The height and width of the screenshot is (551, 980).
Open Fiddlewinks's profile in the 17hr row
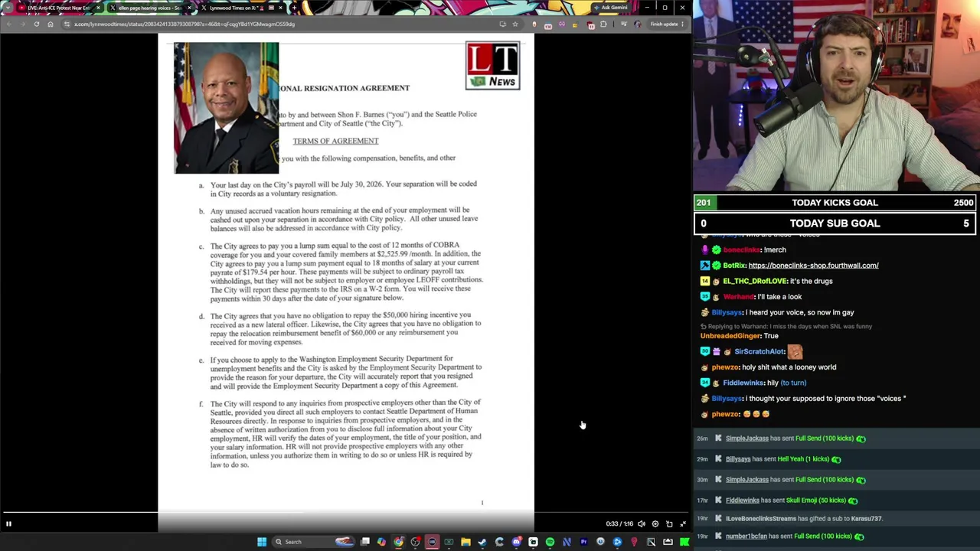click(742, 500)
